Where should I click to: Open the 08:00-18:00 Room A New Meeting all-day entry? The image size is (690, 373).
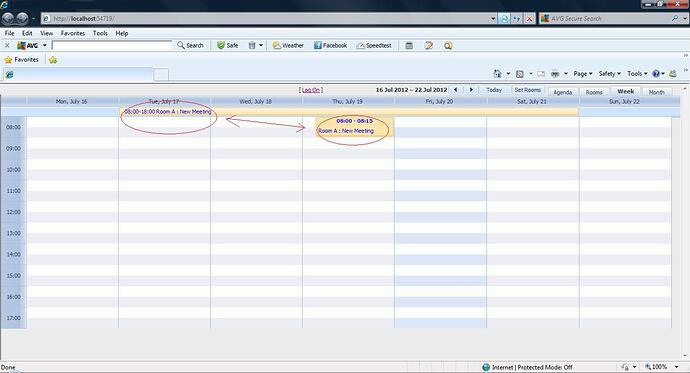point(349,112)
